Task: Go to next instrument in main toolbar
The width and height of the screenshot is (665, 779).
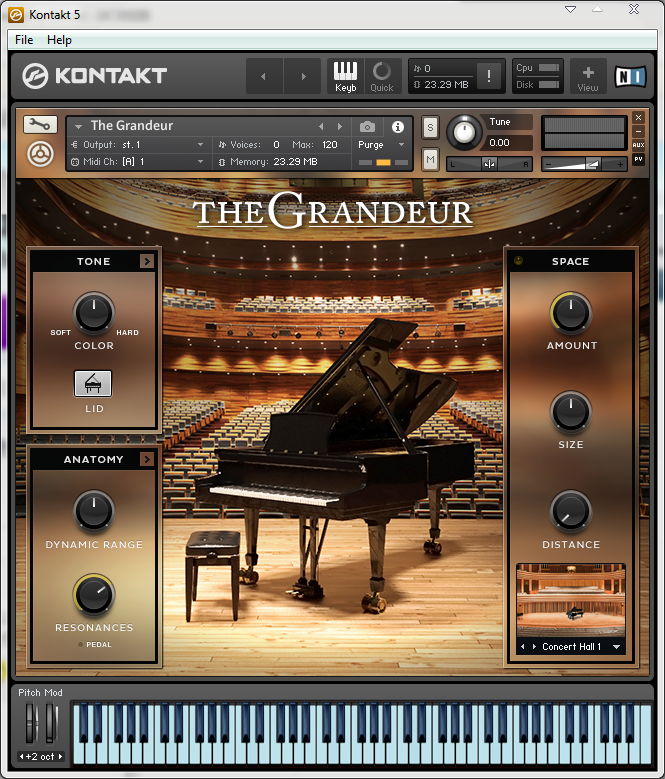Action: click(x=303, y=76)
